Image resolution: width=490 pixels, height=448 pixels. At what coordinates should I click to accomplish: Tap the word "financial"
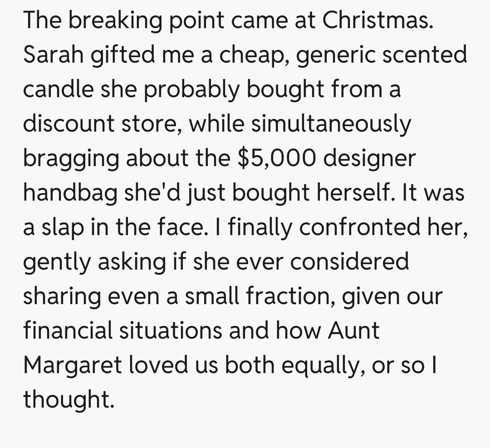click(x=68, y=330)
